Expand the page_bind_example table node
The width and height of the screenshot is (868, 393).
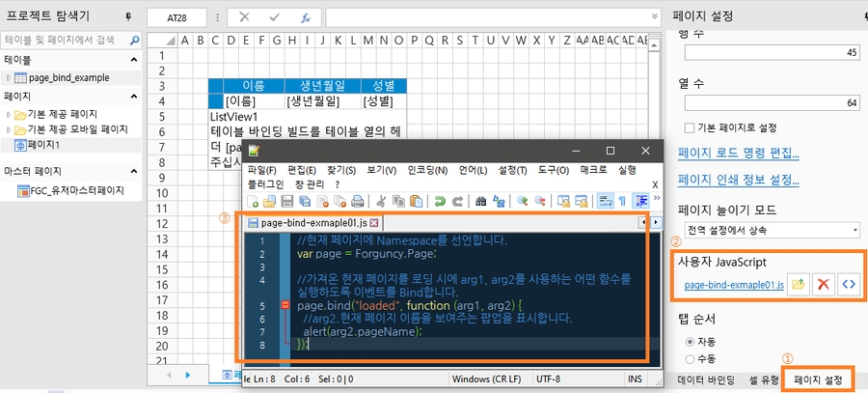coord(9,77)
